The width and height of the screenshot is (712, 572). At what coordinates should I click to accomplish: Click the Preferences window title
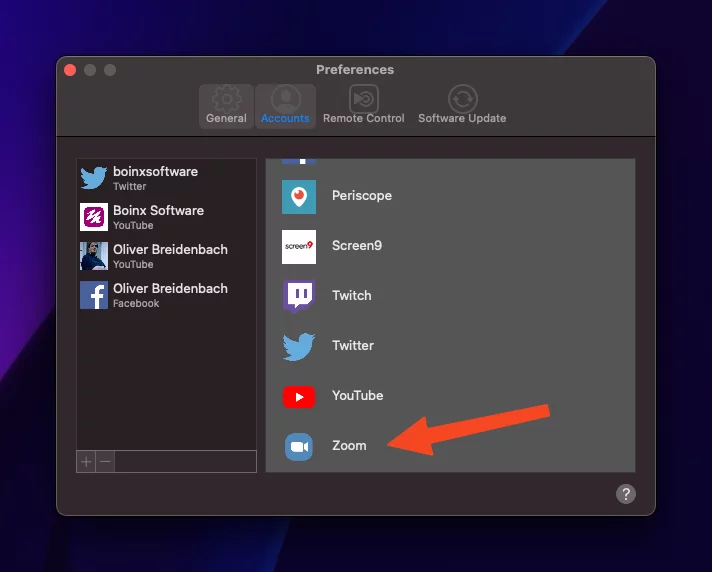point(355,69)
